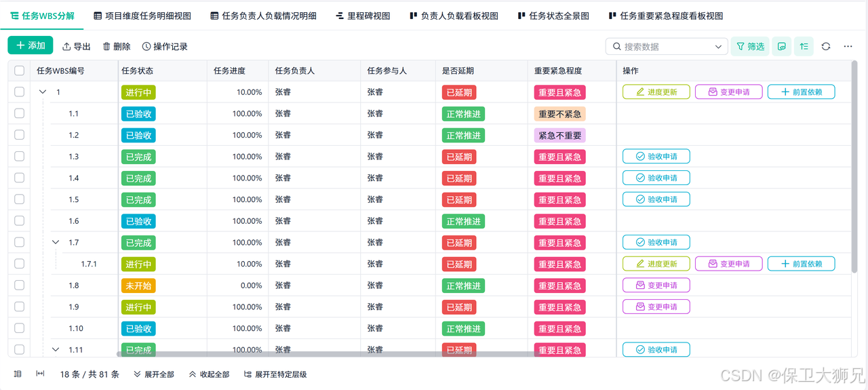Tick the checkbox for row 1.2
868x390 pixels.
click(19, 135)
